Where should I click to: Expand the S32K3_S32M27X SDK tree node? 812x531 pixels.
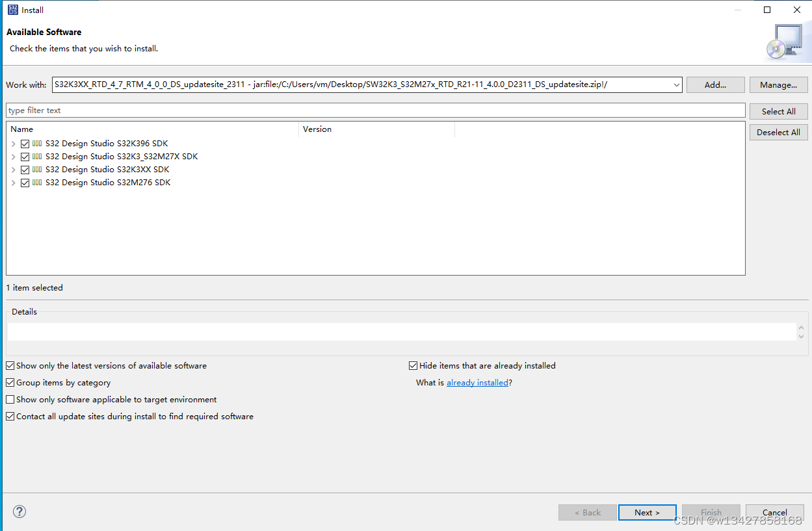13,157
